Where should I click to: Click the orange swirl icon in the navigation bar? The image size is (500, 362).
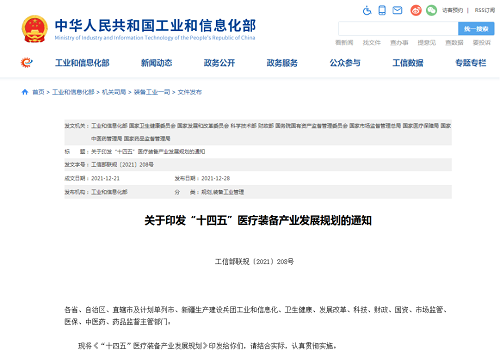tap(27, 62)
